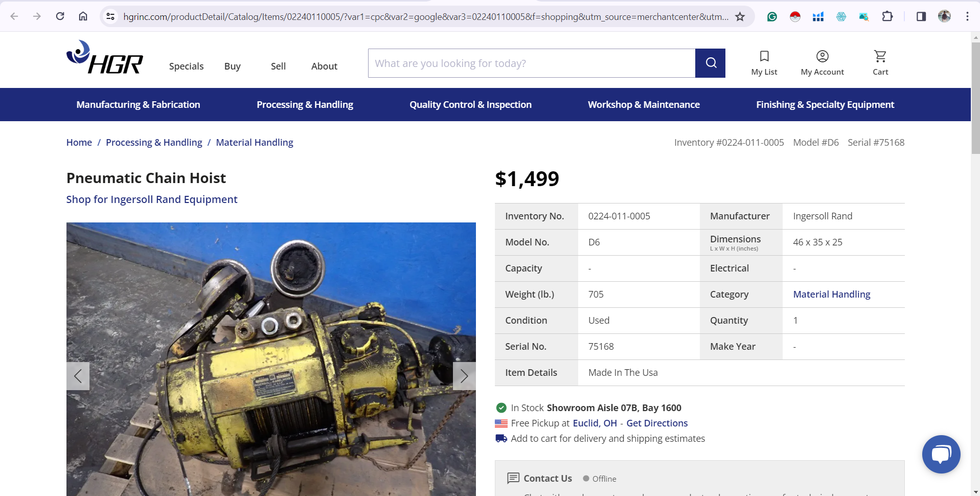Open the red ball extension icon
This screenshot has width=980, height=496.
point(795,16)
